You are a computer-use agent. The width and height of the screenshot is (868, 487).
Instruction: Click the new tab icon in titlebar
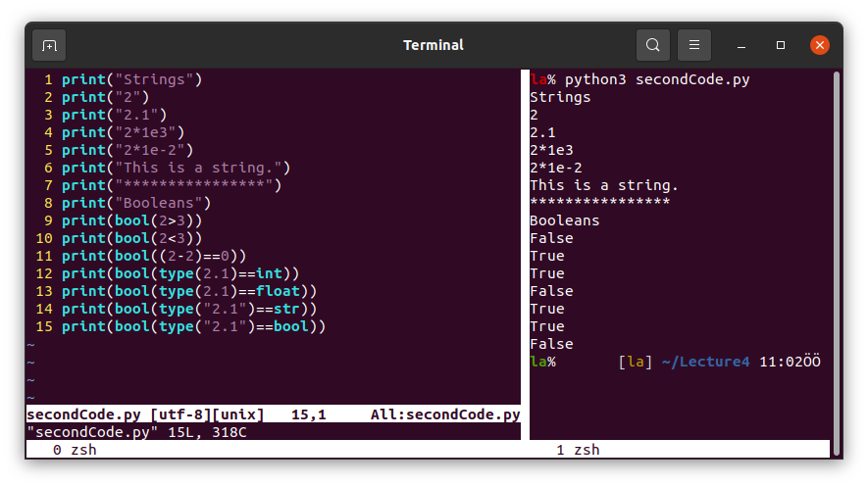pos(49,45)
